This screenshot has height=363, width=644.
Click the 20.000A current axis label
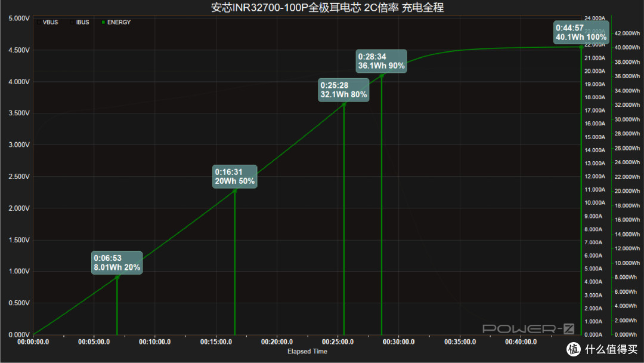point(595,71)
